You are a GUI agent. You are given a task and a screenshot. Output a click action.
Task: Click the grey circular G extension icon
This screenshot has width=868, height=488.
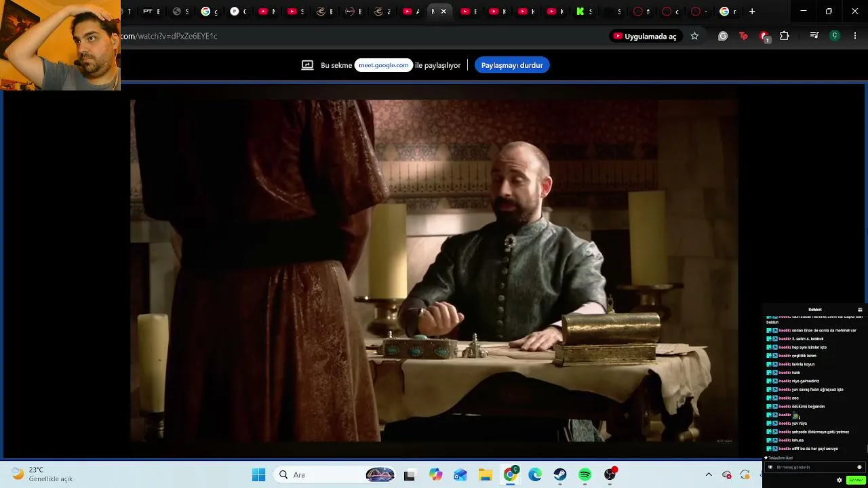723,36
